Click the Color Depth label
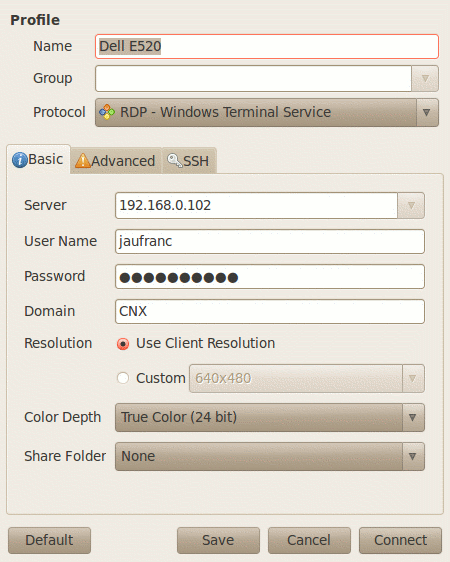The height and width of the screenshot is (562, 450). coord(63,418)
